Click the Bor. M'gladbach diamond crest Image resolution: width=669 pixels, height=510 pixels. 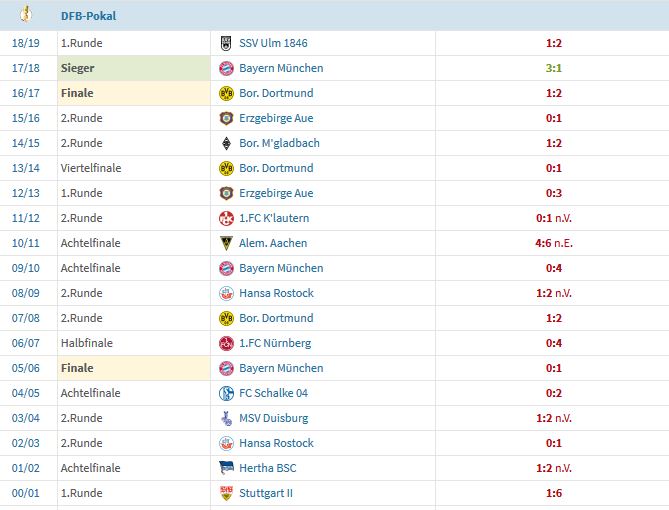point(226,143)
